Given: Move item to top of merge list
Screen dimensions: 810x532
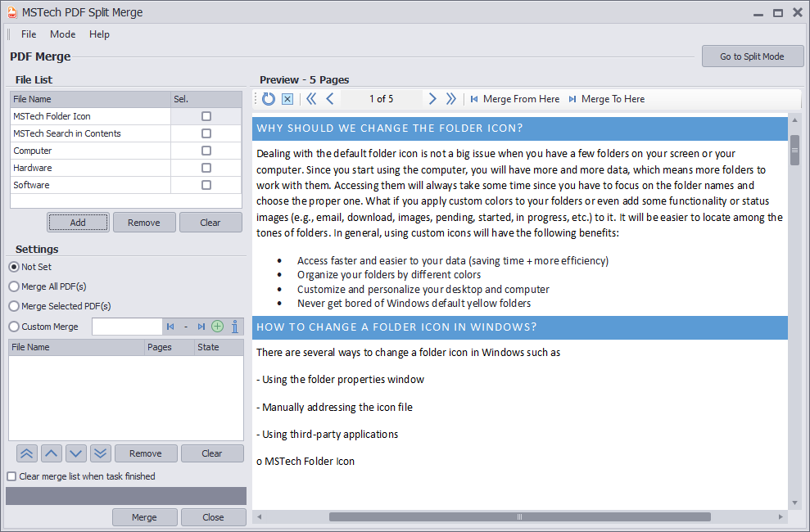Looking at the screenshot, I should (x=26, y=453).
